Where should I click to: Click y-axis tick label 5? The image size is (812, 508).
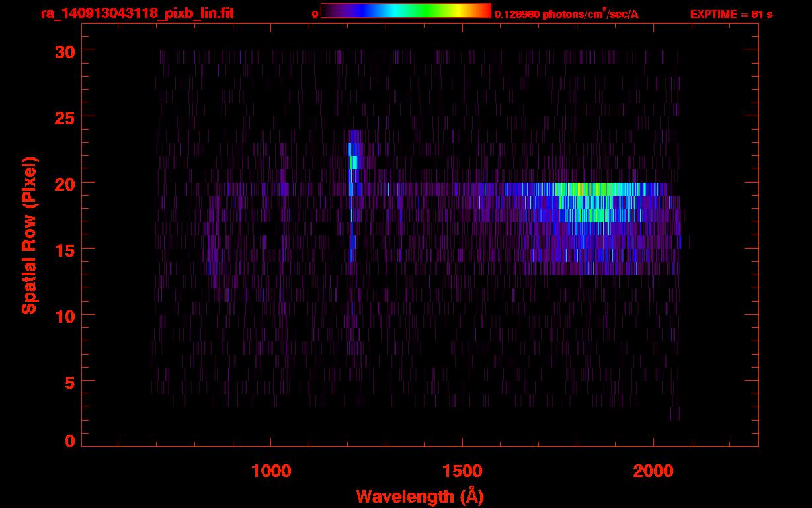69,382
